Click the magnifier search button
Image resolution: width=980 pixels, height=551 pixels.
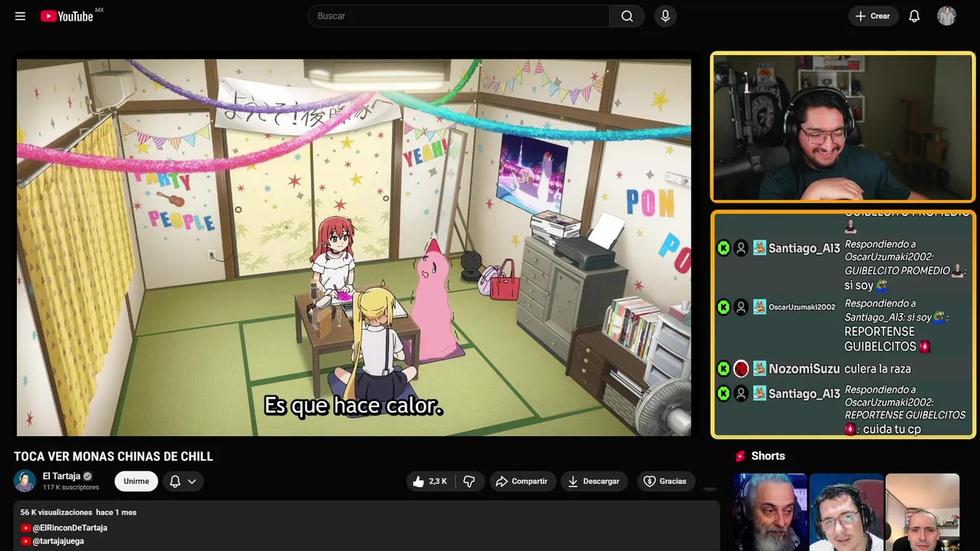627,16
